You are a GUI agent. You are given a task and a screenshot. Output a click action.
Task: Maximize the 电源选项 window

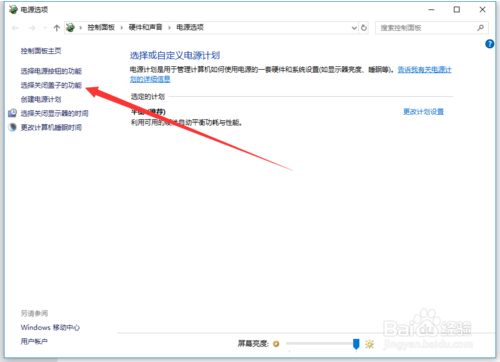457,10
